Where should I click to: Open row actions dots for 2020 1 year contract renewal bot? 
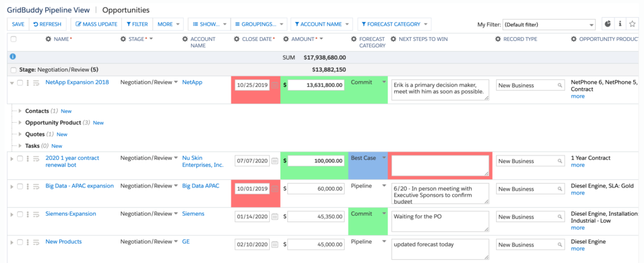tap(28, 158)
